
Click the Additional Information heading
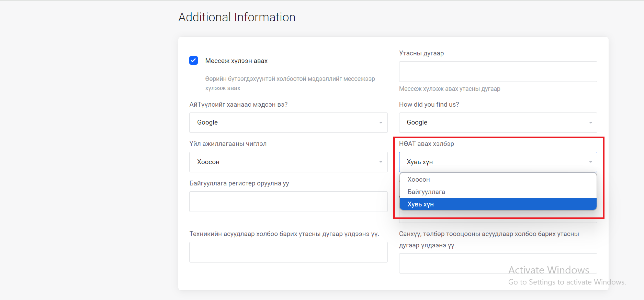237,17
